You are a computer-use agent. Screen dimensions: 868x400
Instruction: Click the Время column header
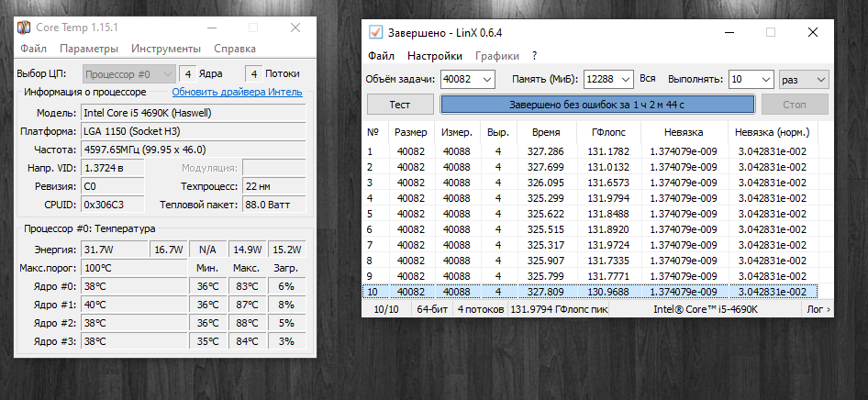click(546, 132)
